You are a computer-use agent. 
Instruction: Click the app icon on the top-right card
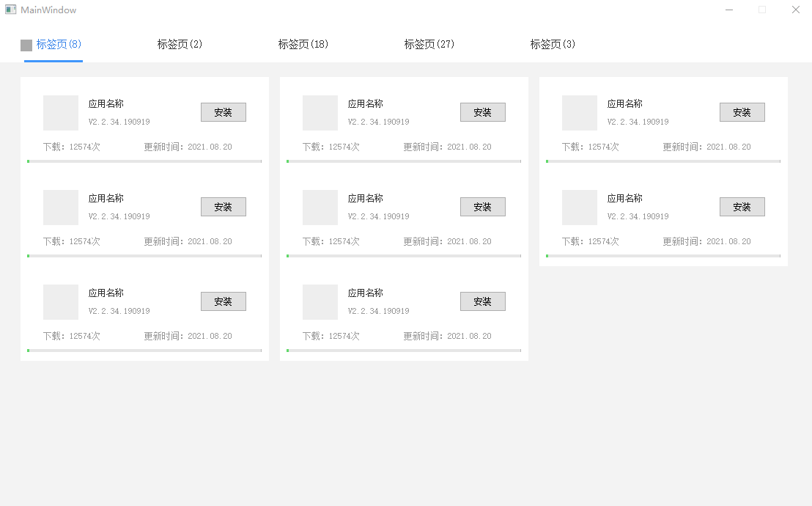[580, 112]
